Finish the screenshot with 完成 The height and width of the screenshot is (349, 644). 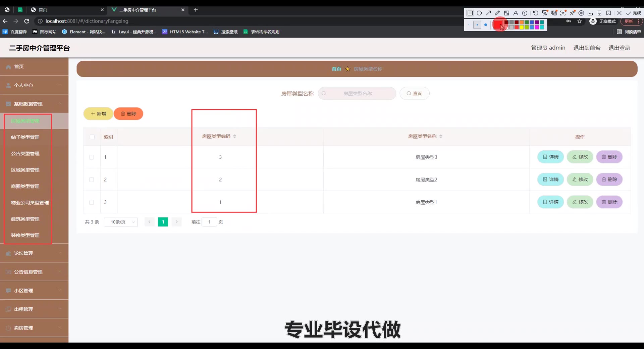(x=633, y=13)
